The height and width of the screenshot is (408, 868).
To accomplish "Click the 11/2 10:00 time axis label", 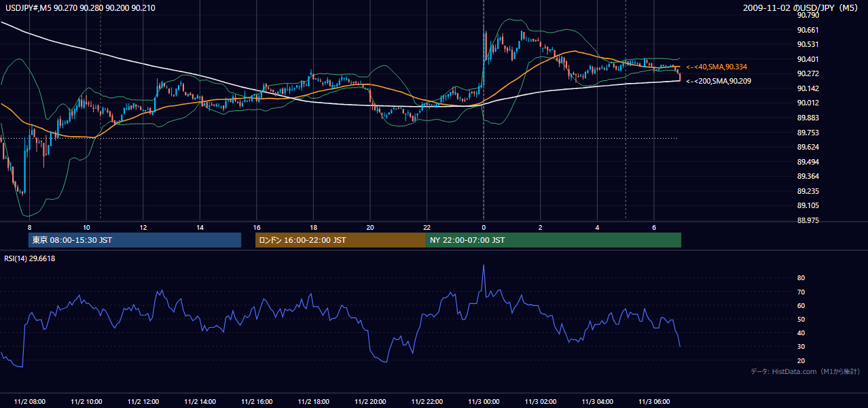I will 86,401.
